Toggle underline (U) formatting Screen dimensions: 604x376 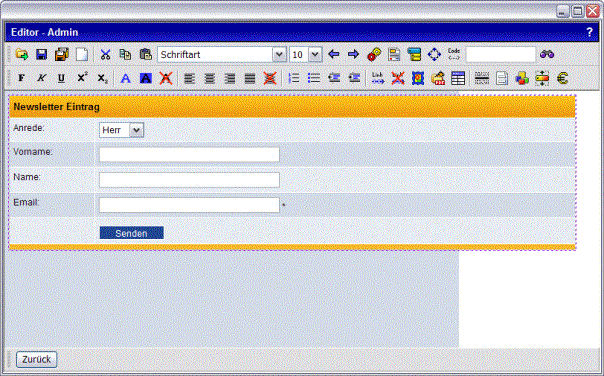coord(61,78)
